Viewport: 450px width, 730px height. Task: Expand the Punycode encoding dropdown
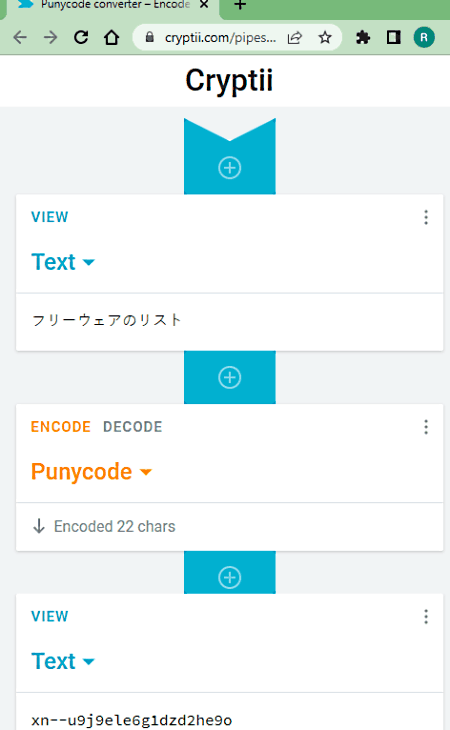pos(92,472)
